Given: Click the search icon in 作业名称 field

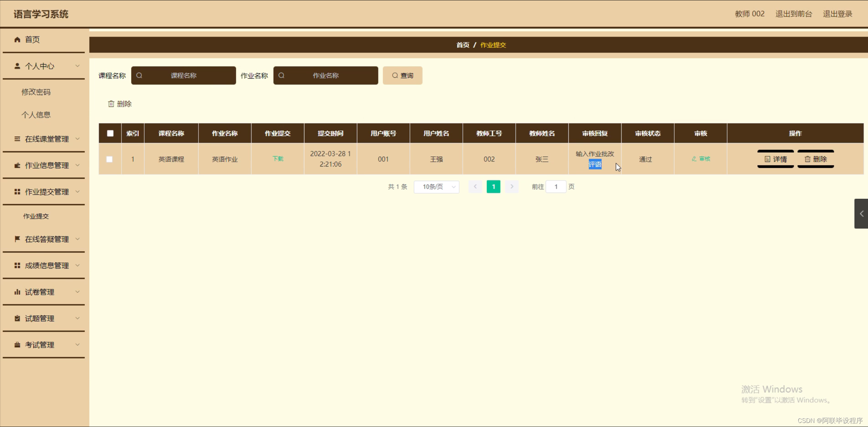Looking at the screenshot, I should point(281,75).
